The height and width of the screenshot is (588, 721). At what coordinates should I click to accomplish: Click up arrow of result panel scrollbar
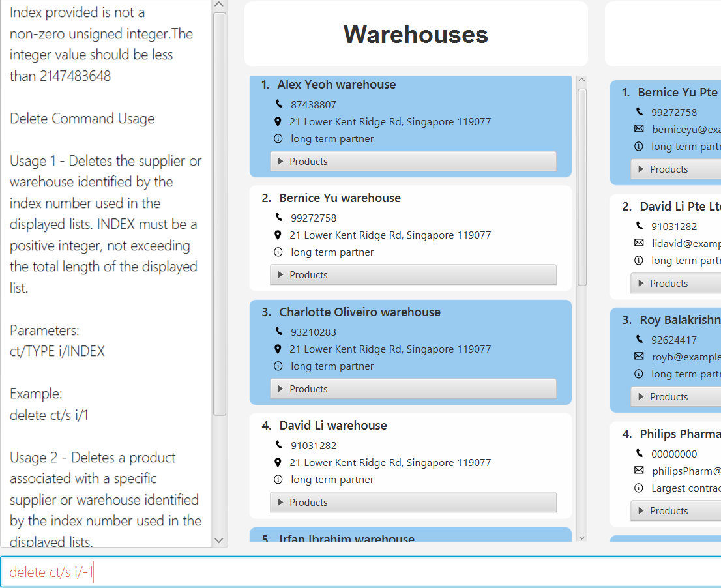(x=219, y=5)
